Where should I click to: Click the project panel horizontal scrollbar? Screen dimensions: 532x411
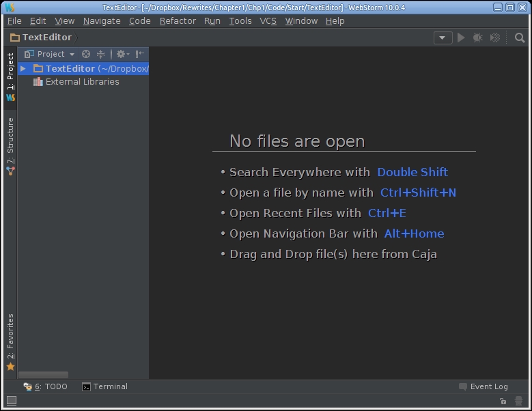43,375
